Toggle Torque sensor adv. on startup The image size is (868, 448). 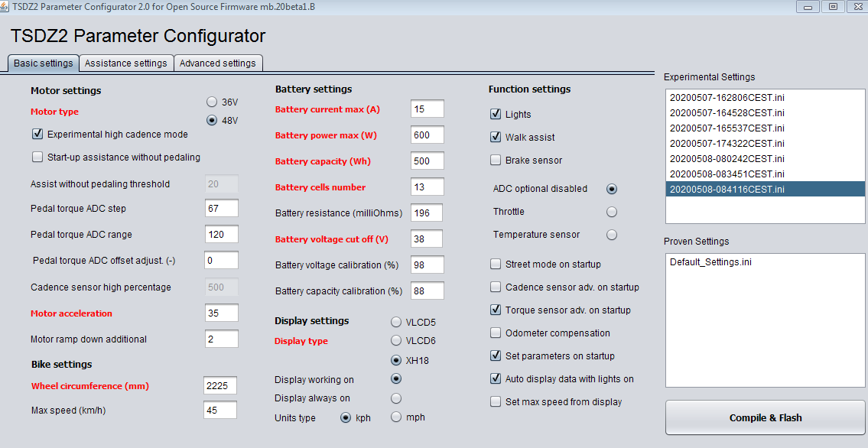point(496,310)
